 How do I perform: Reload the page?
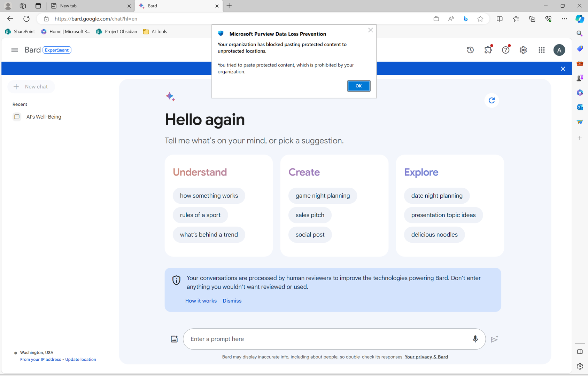26,19
